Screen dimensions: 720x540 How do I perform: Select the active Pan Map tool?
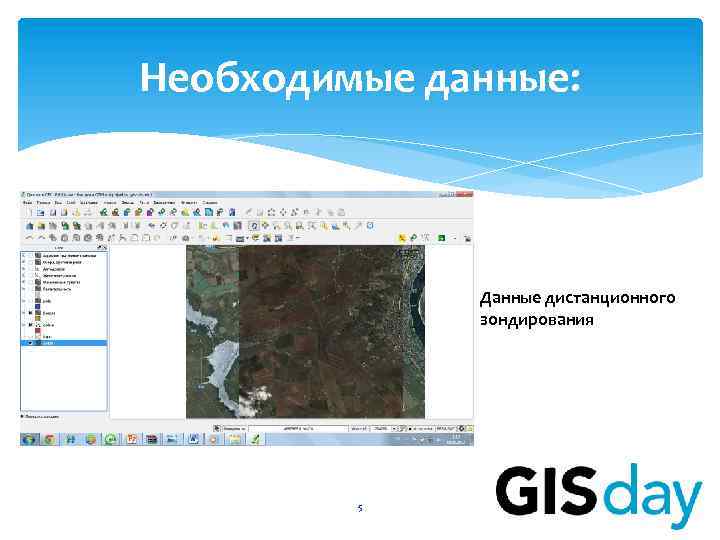[253, 225]
